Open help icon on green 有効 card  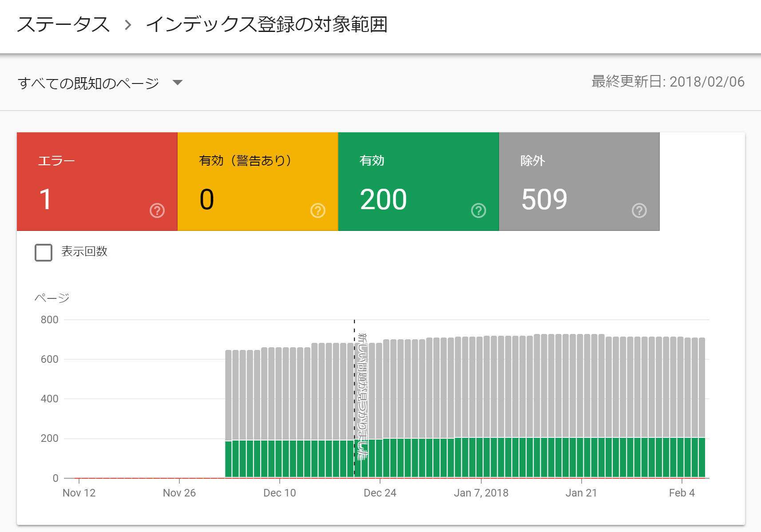(479, 210)
